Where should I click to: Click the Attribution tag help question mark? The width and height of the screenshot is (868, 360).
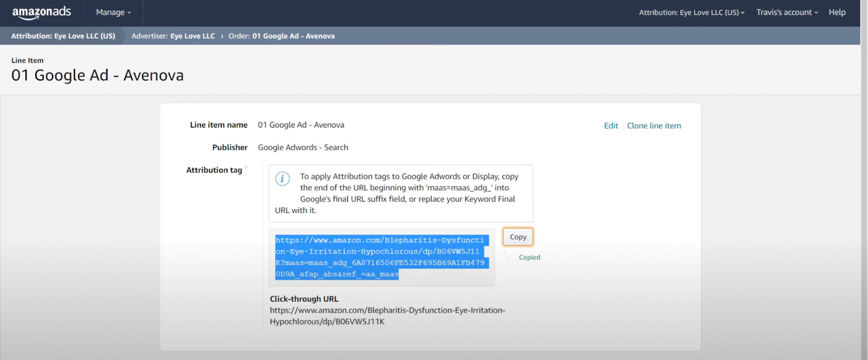tap(246, 168)
